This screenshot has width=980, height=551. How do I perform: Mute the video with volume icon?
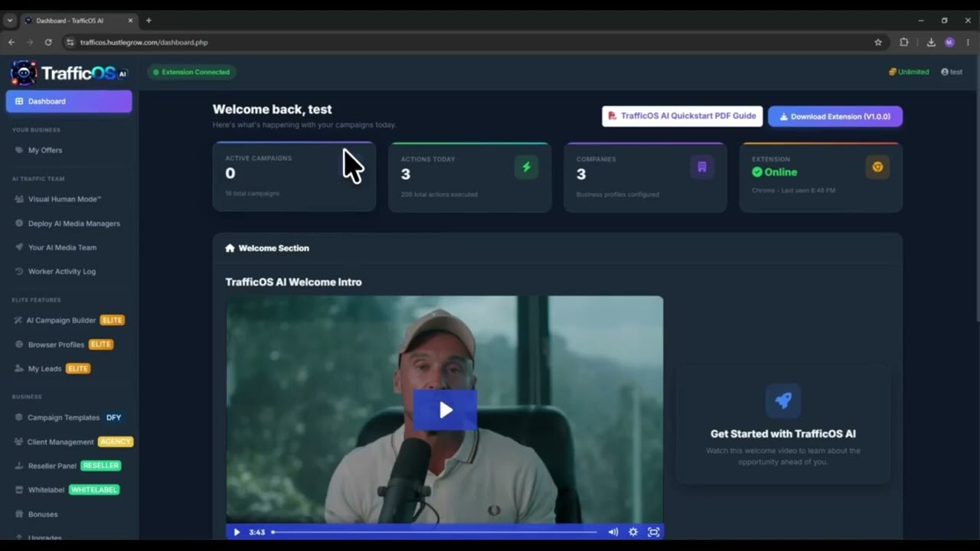point(612,532)
